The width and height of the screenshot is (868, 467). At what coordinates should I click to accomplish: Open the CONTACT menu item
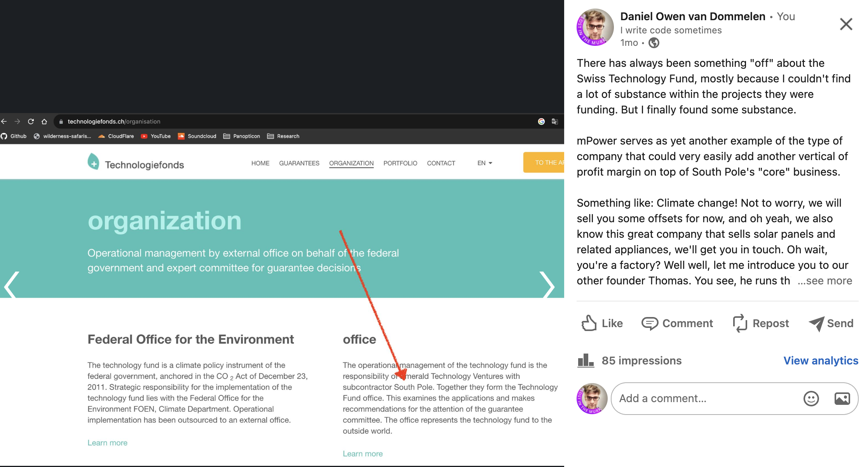(x=441, y=163)
